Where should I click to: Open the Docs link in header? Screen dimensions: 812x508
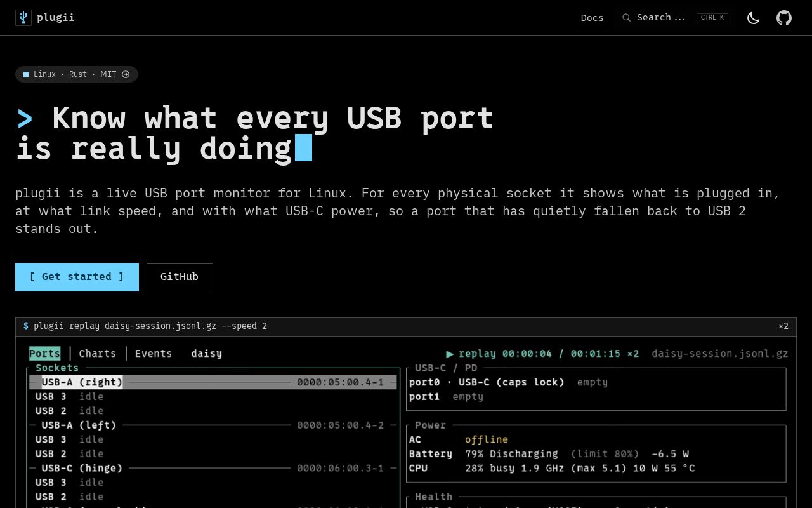pyautogui.click(x=593, y=18)
